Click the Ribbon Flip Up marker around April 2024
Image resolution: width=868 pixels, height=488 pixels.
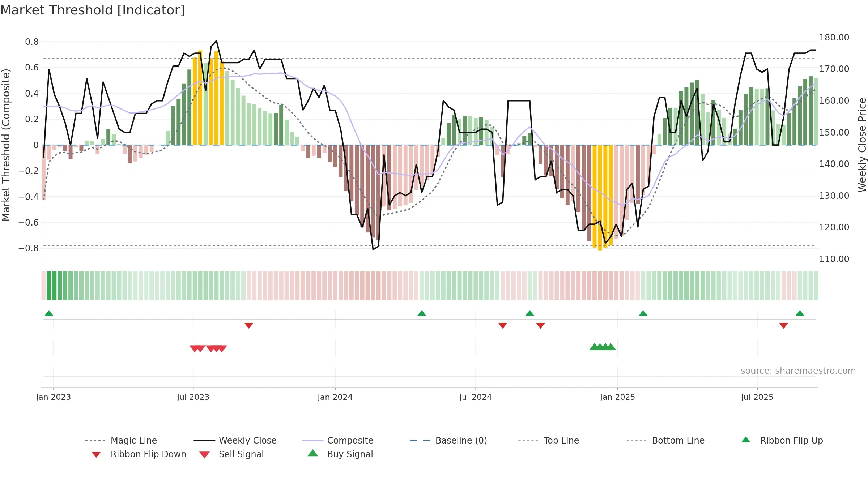(422, 313)
